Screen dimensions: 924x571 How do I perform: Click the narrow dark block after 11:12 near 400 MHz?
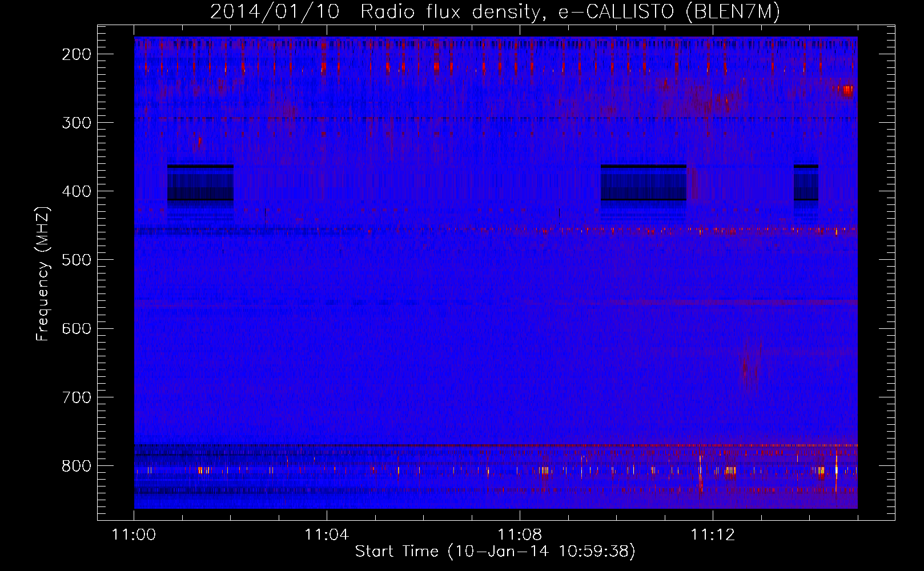[806, 183]
